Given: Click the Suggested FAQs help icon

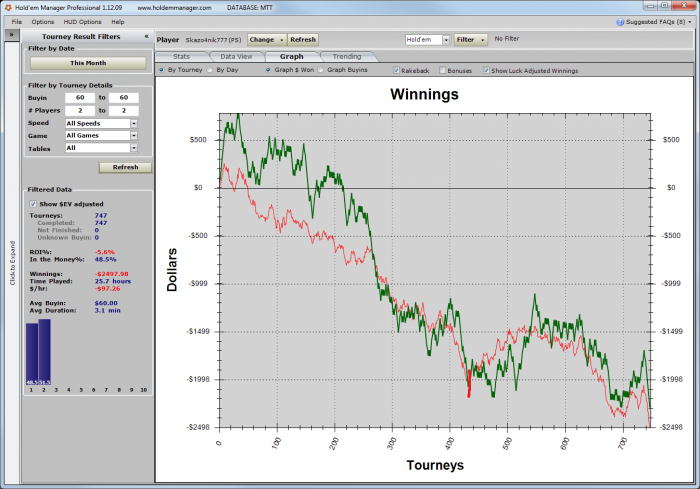Looking at the screenshot, I should pyautogui.click(x=620, y=22).
